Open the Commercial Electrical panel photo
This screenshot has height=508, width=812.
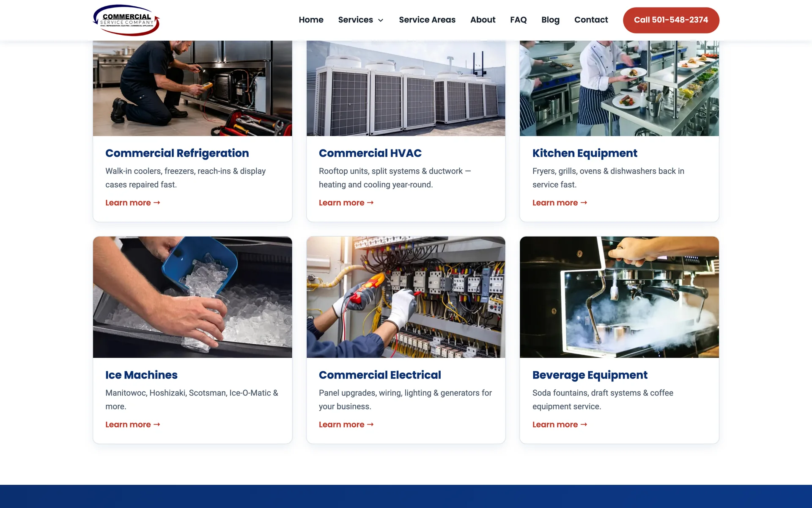click(406, 297)
